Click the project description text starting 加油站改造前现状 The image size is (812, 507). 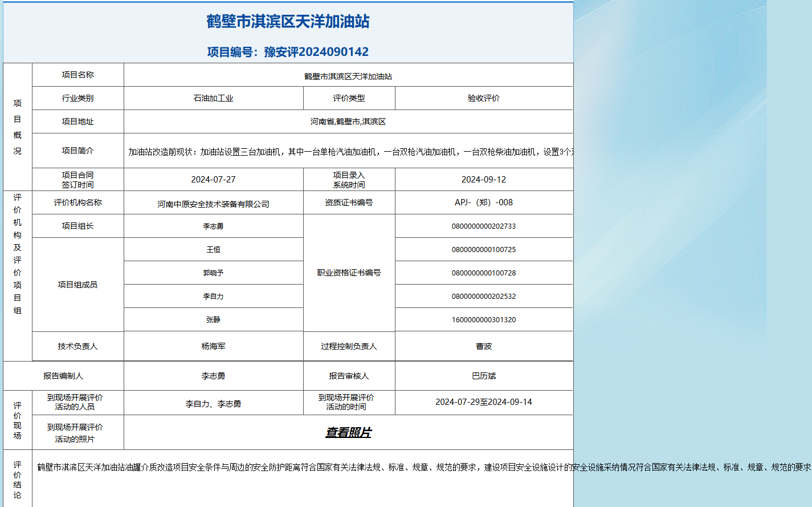coord(350,152)
